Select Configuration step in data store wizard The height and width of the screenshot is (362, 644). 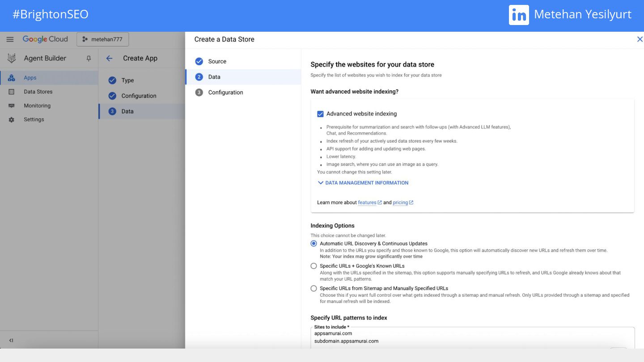243,93
